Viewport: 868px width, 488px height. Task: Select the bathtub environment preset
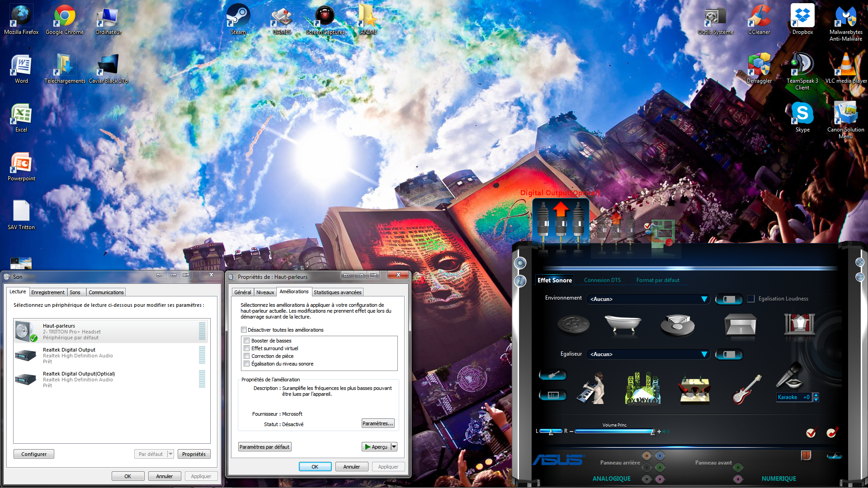[623, 324]
